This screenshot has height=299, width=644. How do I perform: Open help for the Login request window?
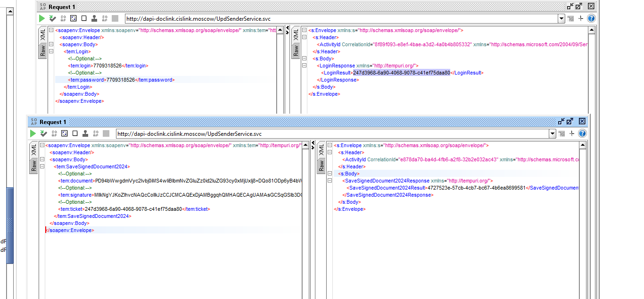[x=591, y=18]
